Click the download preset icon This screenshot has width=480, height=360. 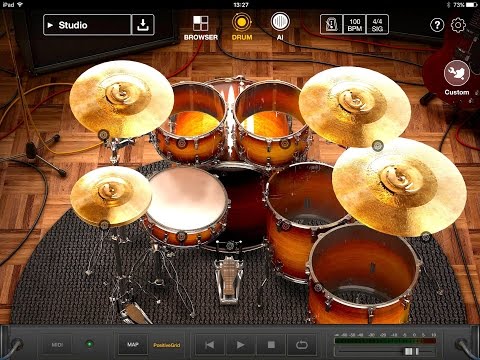pos(143,25)
